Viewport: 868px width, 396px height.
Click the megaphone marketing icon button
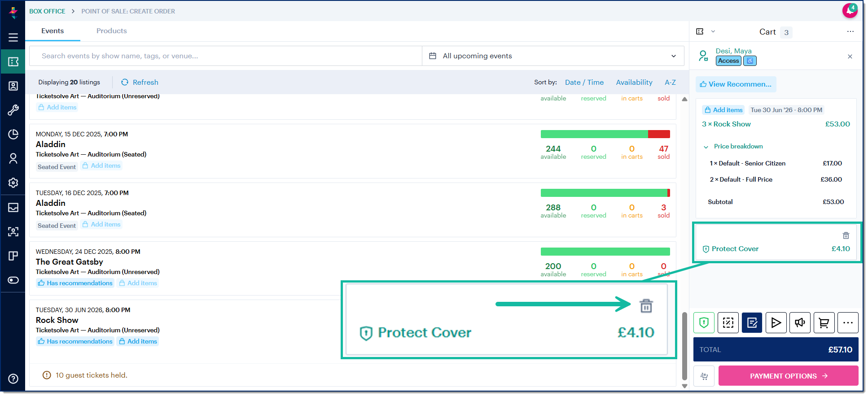(800, 322)
